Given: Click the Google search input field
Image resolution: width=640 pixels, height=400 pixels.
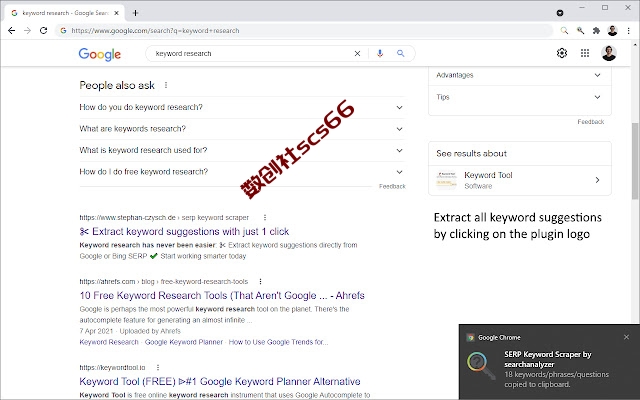Looking at the screenshot, I should pyautogui.click(x=251, y=53).
